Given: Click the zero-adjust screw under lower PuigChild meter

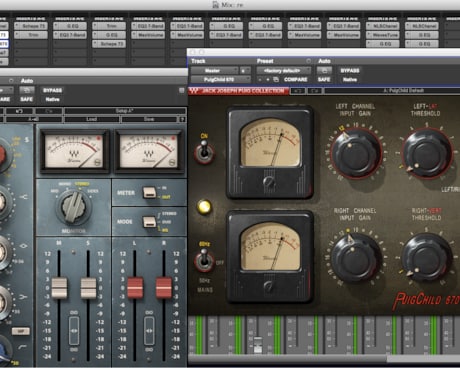Looking at the screenshot, I should point(269,286).
